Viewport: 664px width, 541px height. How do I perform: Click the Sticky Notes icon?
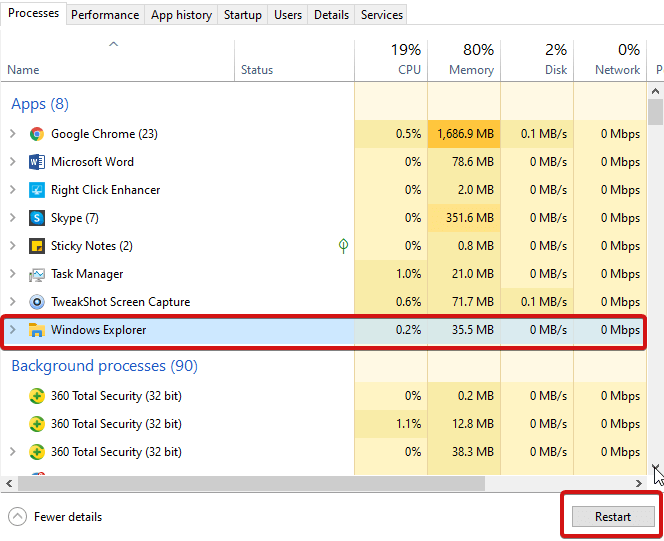[37, 246]
